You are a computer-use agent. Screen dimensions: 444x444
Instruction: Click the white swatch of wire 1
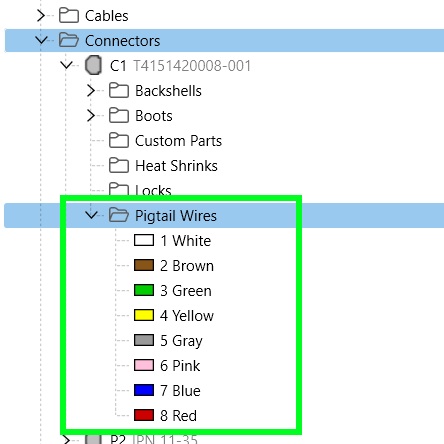pos(144,240)
